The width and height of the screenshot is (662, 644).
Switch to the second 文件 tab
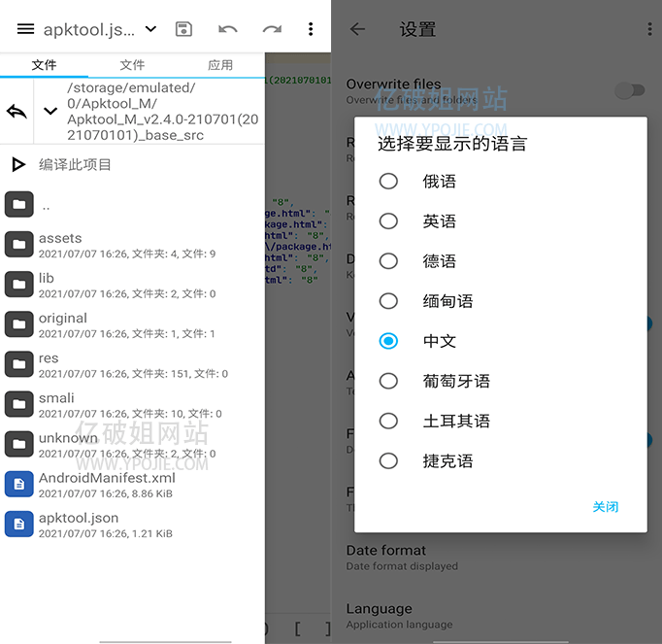[132, 65]
